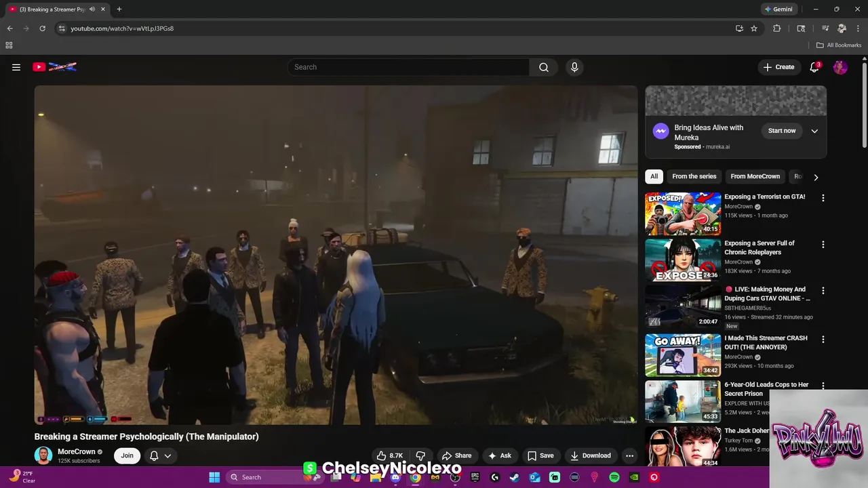View site information icon in address bar
The image size is (868, 488).
pyautogui.click(x=62, y=28)
